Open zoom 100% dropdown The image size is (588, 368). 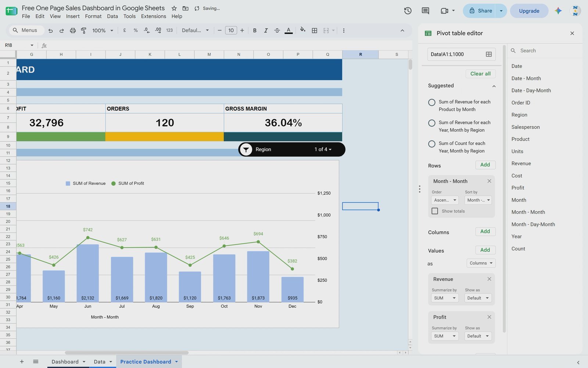(103, 31)
